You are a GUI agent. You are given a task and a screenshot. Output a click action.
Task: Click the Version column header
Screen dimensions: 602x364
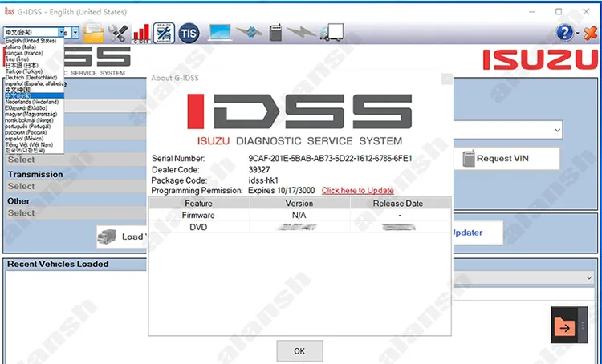coord(299,204)
